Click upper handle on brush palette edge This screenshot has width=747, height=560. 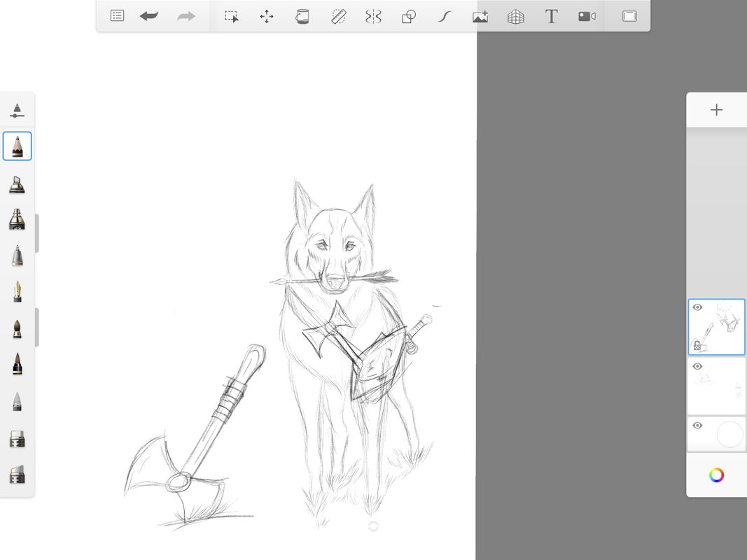[37, 233]
